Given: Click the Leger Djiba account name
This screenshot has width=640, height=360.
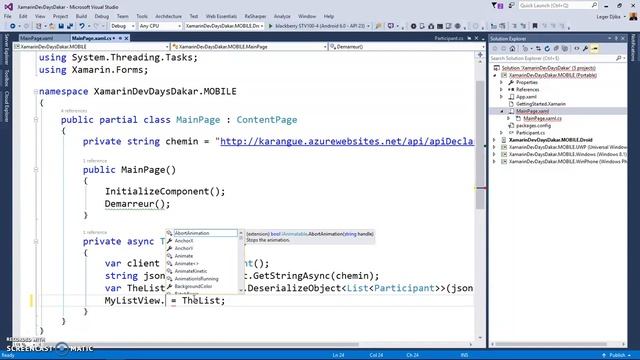Looking at the screenshot, I should point(608,17).
